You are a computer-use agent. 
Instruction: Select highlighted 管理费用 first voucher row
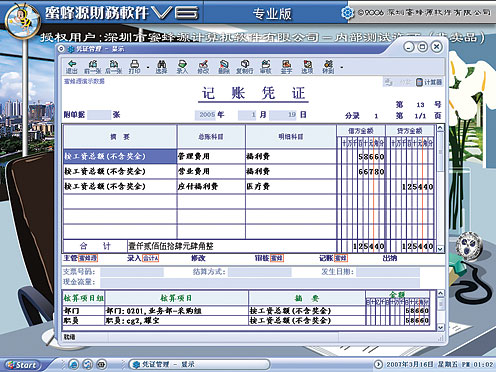coord(199,156)
